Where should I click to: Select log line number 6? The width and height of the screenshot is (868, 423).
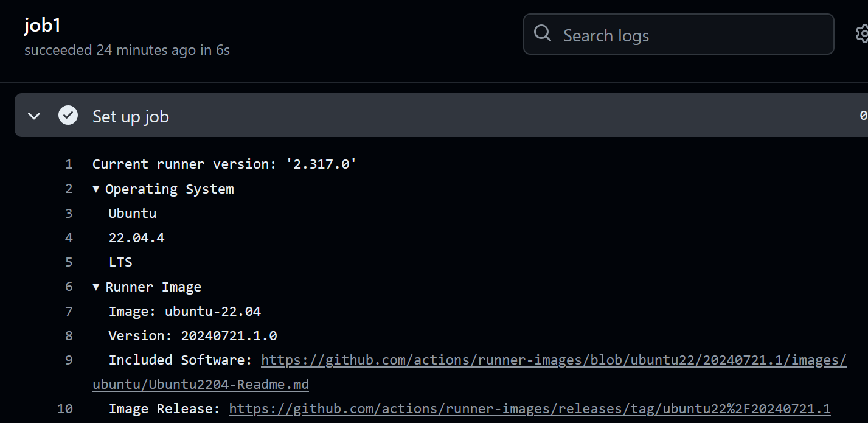(x=69, y=287)
